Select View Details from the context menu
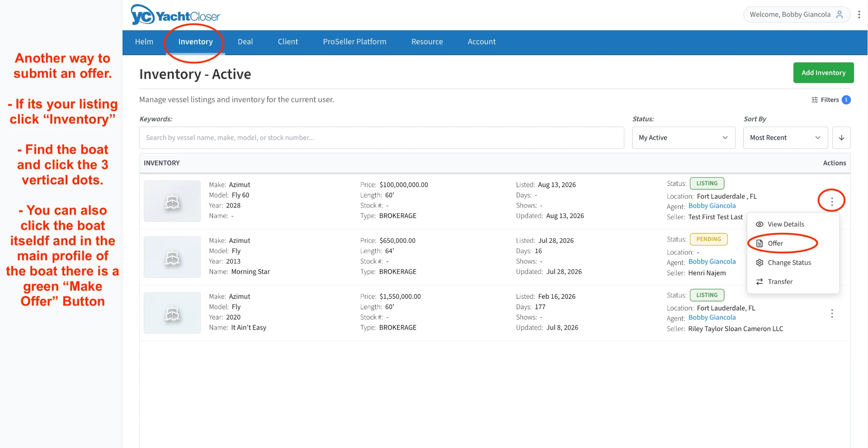The height and width of the screenshot is (448, 868). [x=793, y=224]
